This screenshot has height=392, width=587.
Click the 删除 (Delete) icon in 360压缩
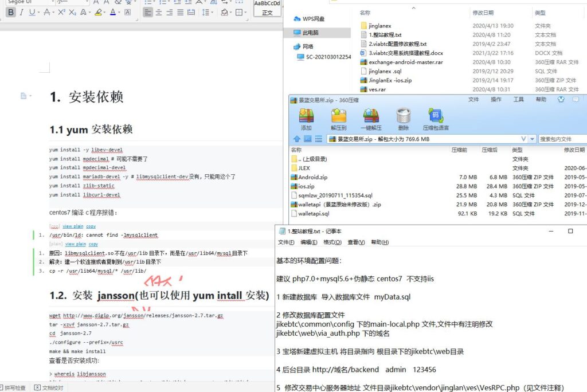pyautogui.click(x=403, y=117)
